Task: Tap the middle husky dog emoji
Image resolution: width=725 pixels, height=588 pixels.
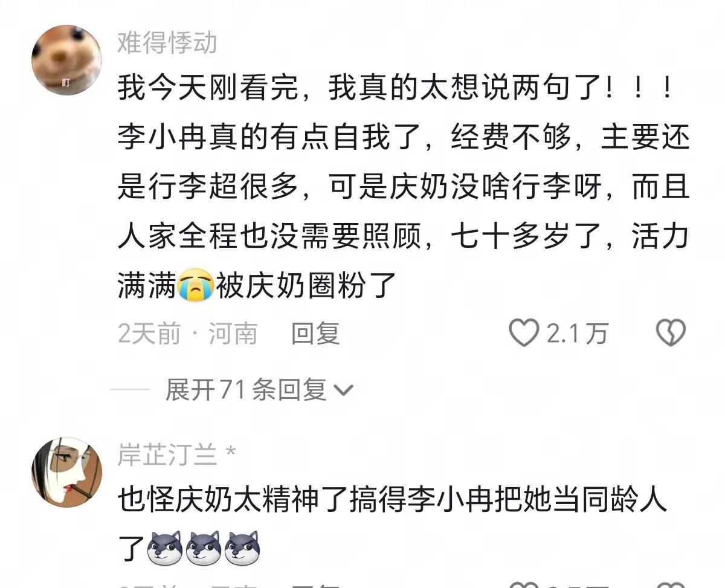Action: [204, 548]
